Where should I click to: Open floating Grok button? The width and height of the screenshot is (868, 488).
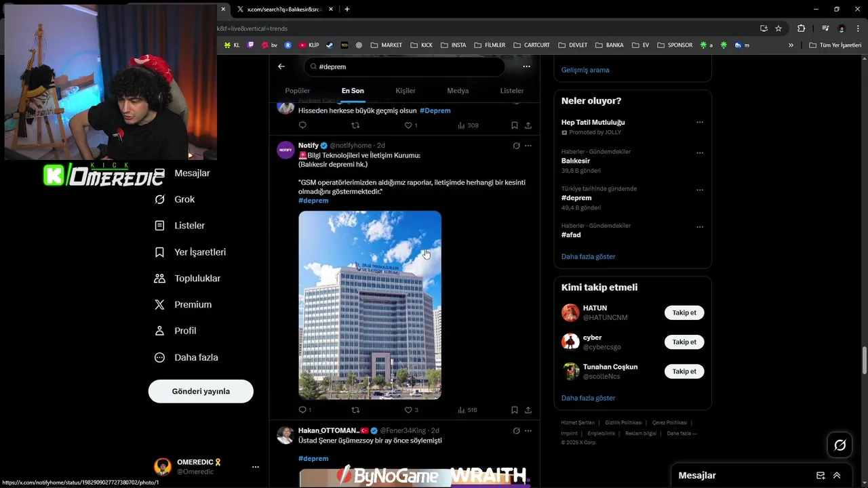point(840,445)
